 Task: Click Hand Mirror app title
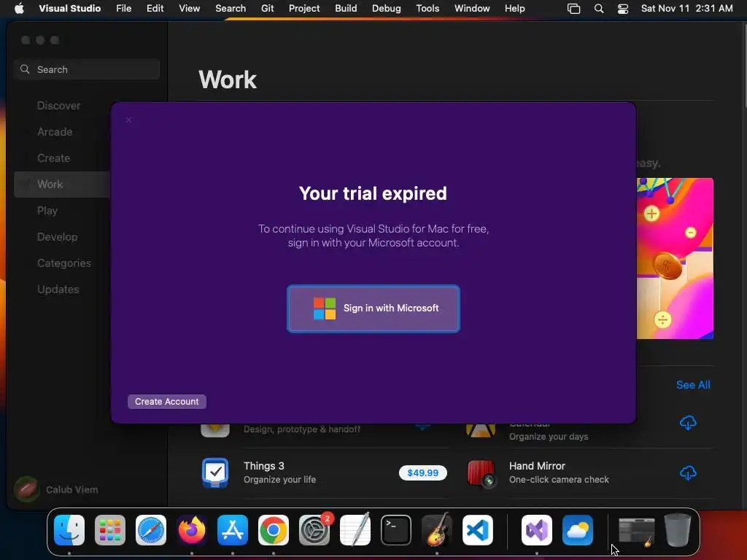537,466
